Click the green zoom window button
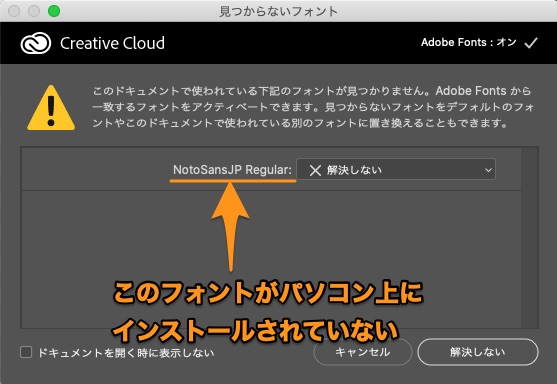 point(54,11)
